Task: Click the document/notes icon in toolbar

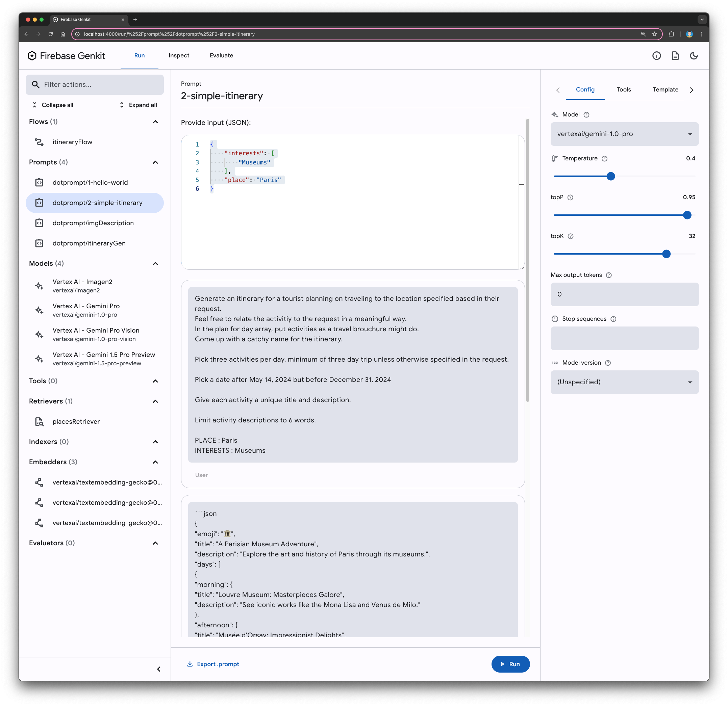Action: click(x=675, y=55)
